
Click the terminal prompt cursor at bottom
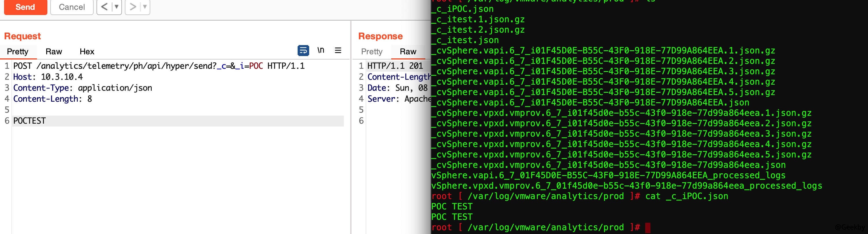[x=647, y=228]
